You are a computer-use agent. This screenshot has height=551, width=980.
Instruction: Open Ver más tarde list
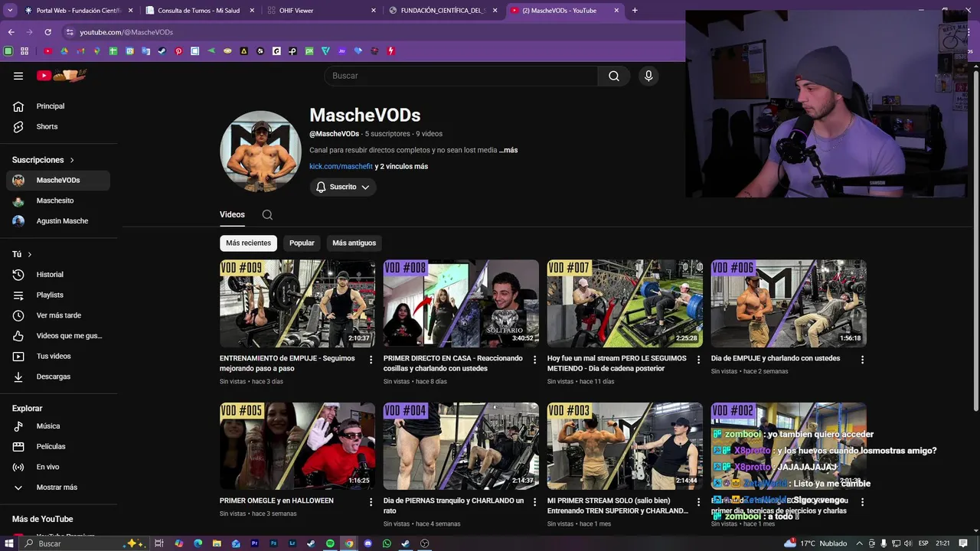coord(58,315)
